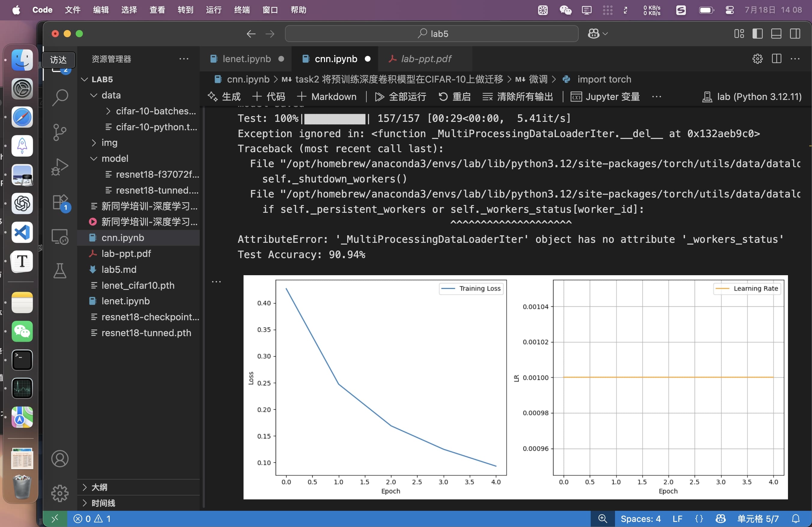
Task: Open the Testing flask icon
Action: point(60,271)
